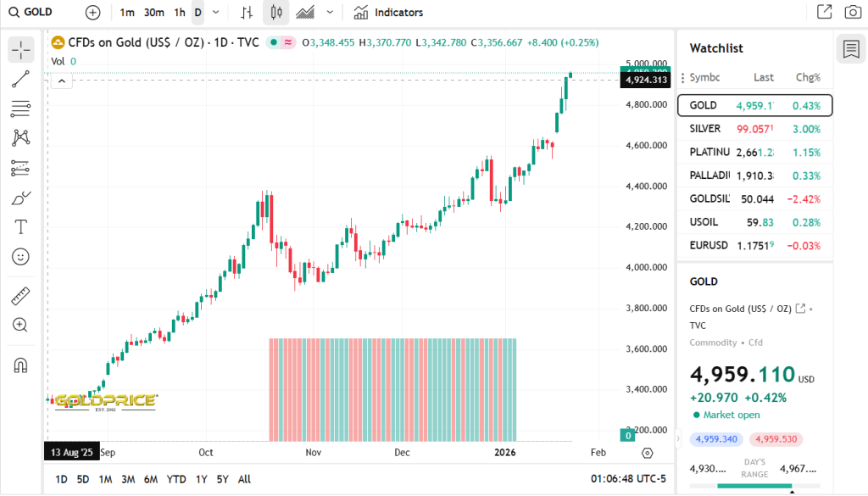Image resolution: width=868 pixels, height=496 pixels.
Task: Open the Fibonacci retracement tool
Action: [20, 108]
